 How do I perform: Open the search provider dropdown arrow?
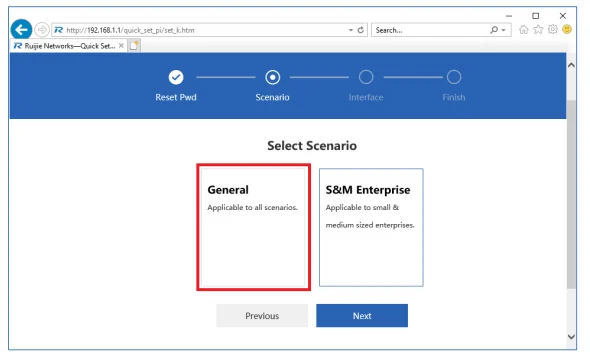coord(503,30)
